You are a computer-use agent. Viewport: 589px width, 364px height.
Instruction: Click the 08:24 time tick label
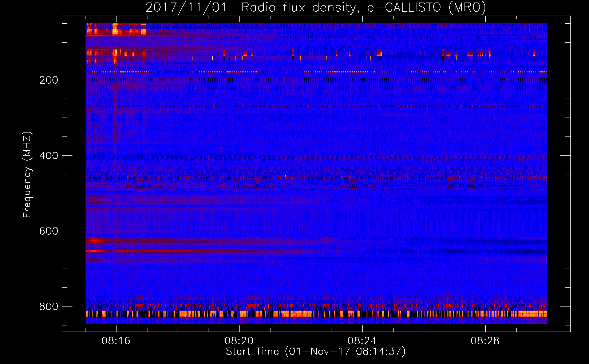[x=362, y=341]
